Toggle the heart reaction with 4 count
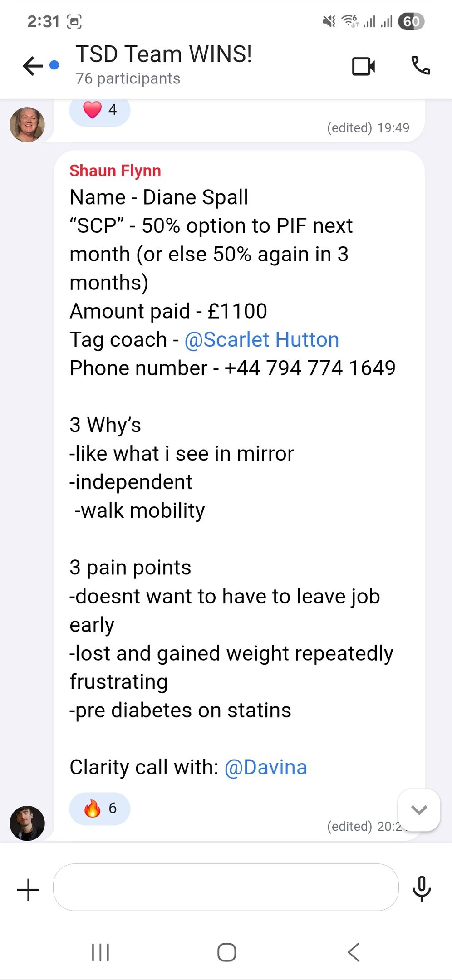The width and height of the screenshot is (452, 980). 100,110
